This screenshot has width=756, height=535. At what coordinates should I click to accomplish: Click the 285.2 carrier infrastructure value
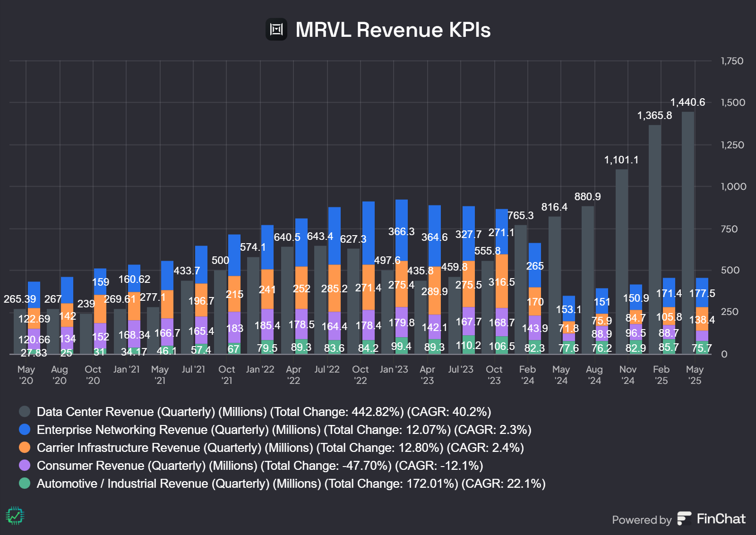click(334, 289)
